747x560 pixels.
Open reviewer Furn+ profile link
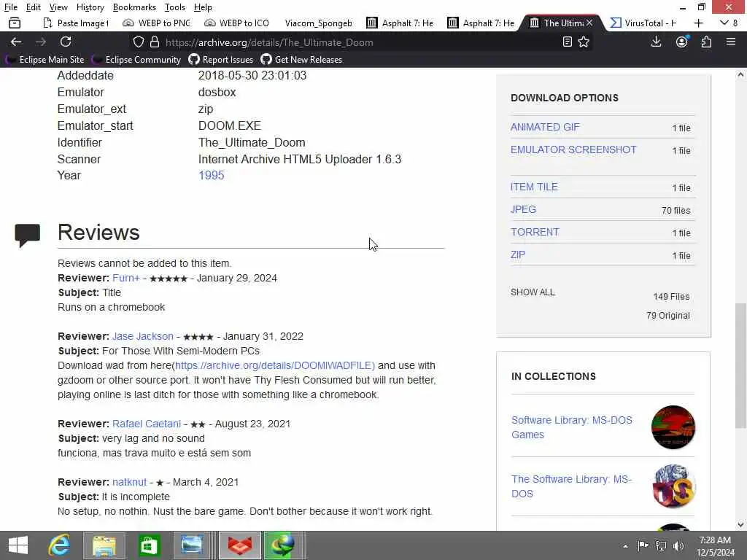[126, 278]
